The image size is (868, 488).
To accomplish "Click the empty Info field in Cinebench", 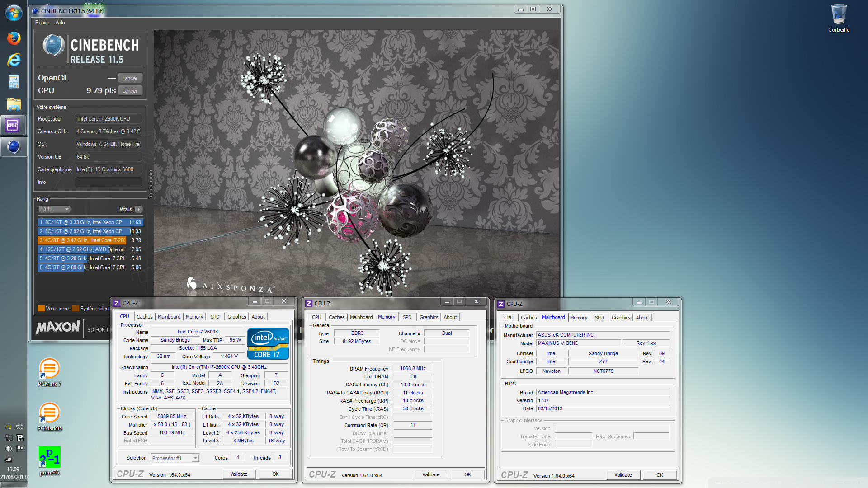I will coord(108,182).
